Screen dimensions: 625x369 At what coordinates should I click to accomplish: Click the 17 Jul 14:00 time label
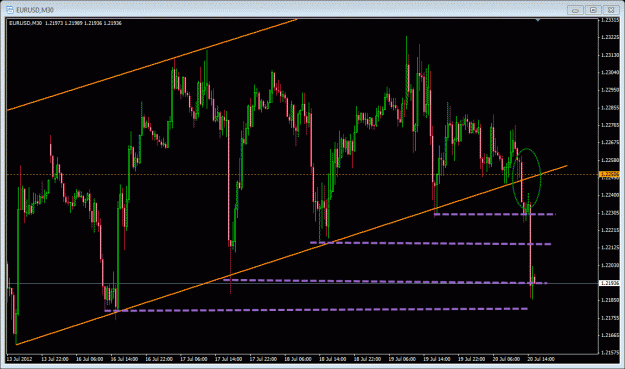[x=228, y=359]
